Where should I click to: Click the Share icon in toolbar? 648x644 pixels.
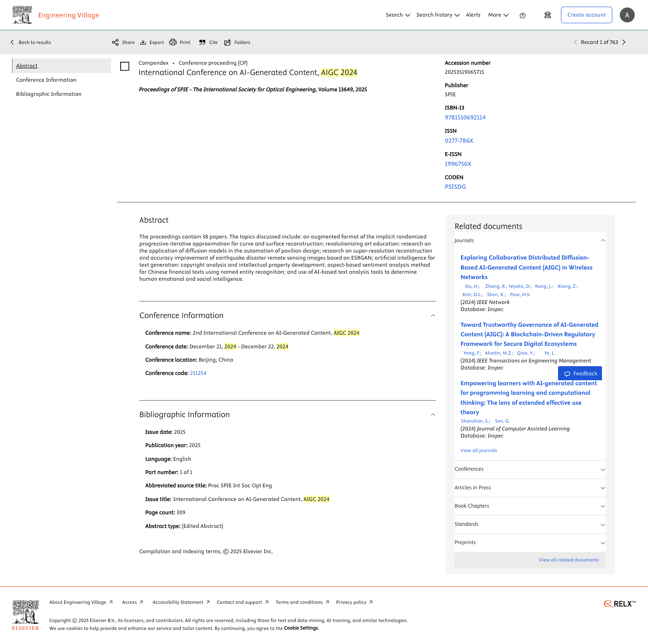[x=115, y=42]
